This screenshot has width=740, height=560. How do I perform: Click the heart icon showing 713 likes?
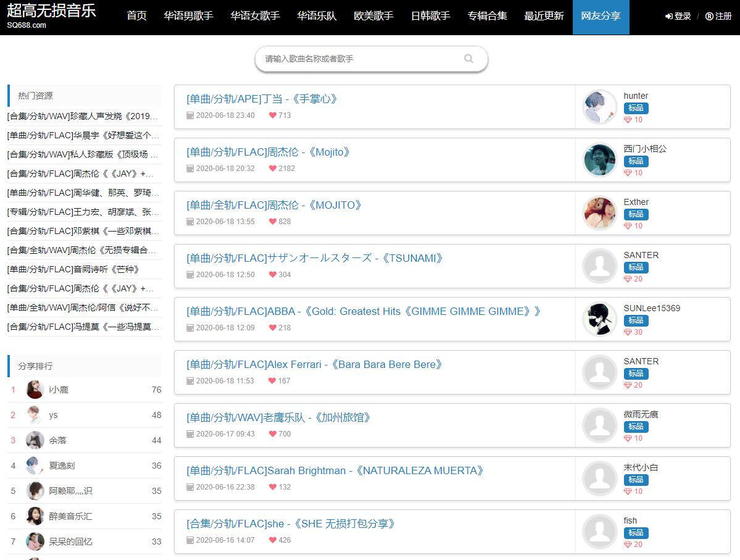click(272, 115)
